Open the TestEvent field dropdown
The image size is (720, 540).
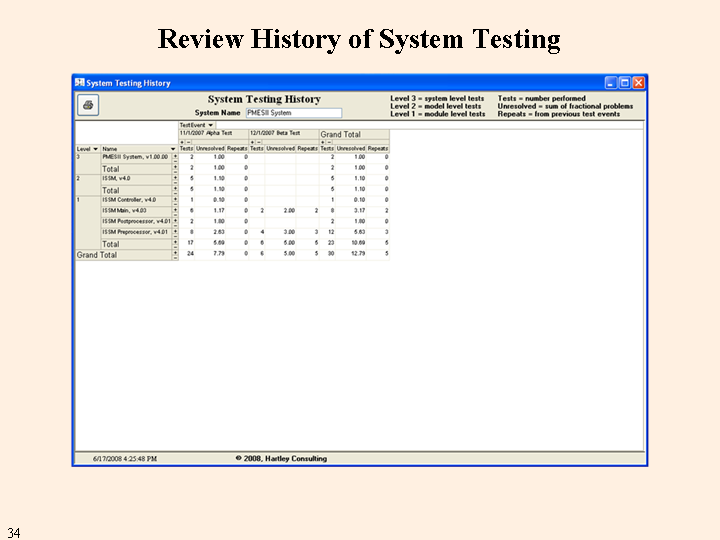click(x=211, y=125)
